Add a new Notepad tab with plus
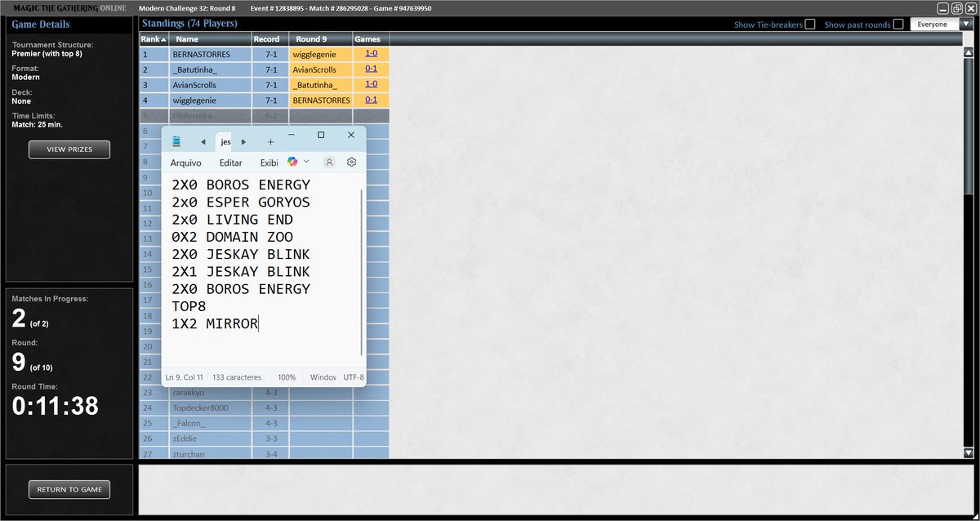The height and width of the screenshot is (521, 980). coord(270,142)
